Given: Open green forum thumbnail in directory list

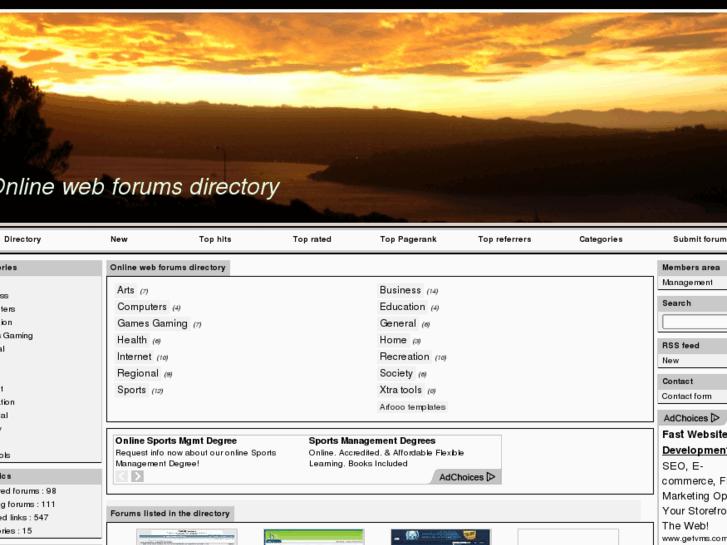Looking at the screenshot, I should (314, 537).
